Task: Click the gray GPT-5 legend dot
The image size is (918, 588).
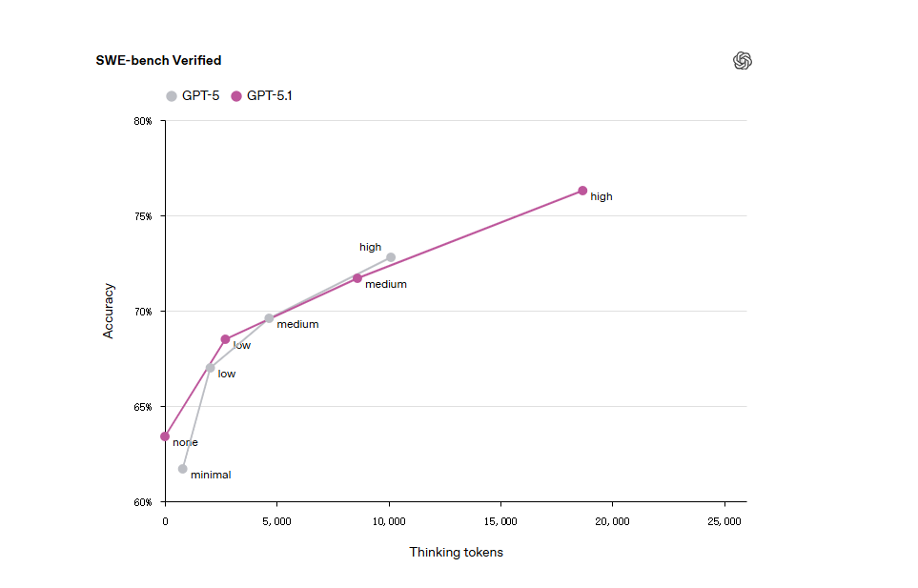Action: (x=172, y=96)
